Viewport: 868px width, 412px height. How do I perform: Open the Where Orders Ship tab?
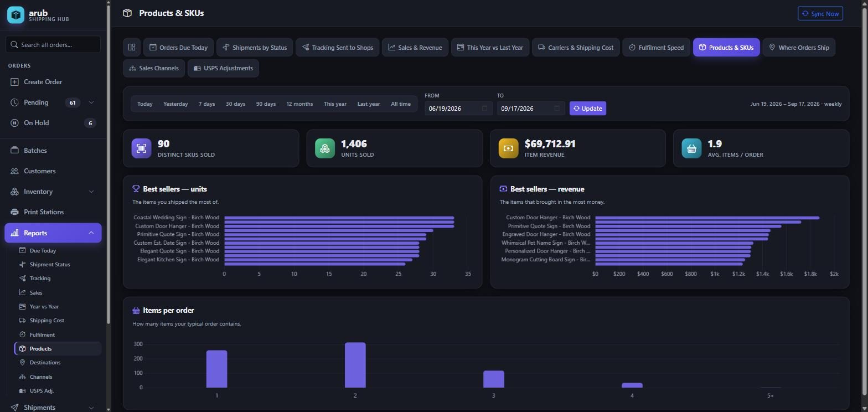[x=799, y=48]
